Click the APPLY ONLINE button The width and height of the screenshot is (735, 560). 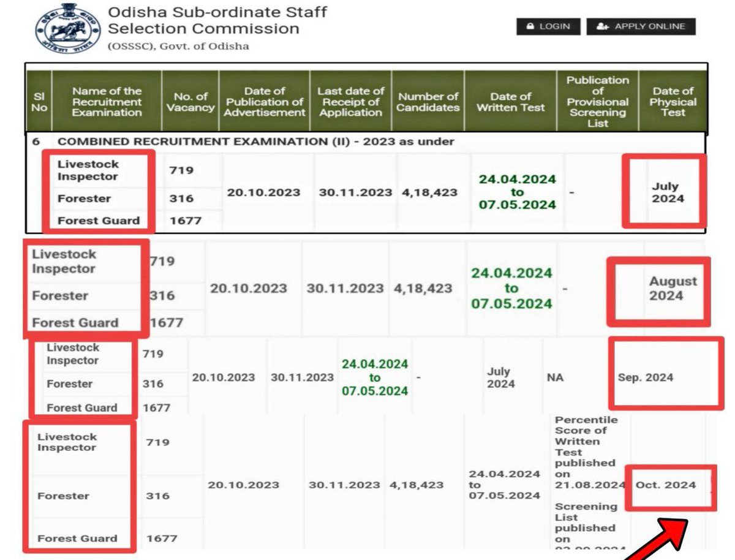click(x=641, y=26)
